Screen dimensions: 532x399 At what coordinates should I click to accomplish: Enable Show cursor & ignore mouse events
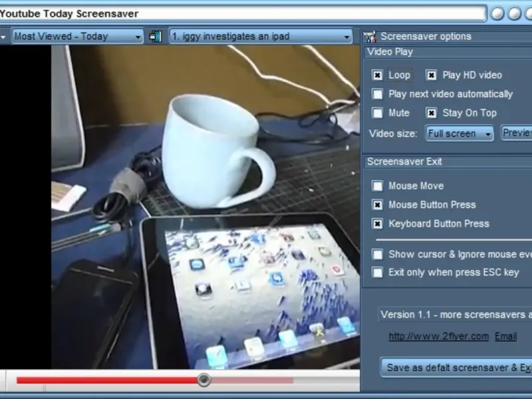377,255
